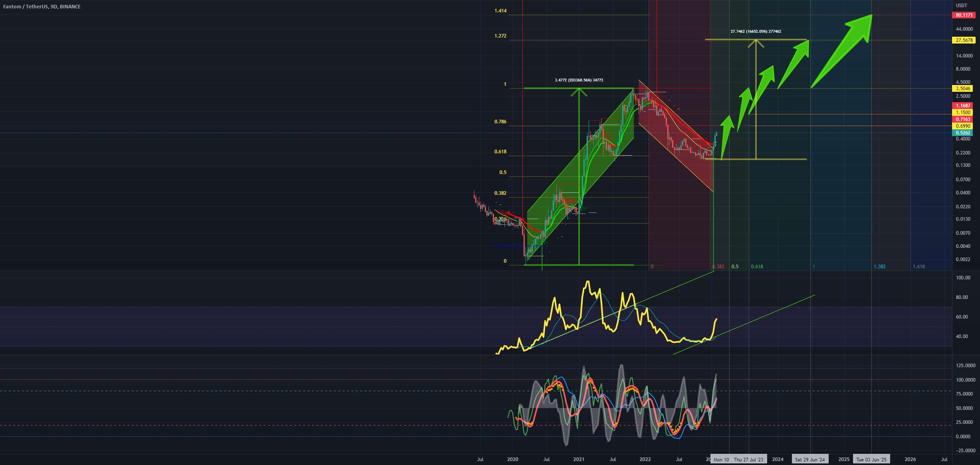Select the 0.786 Fibonacci level label

click(500, 122)
